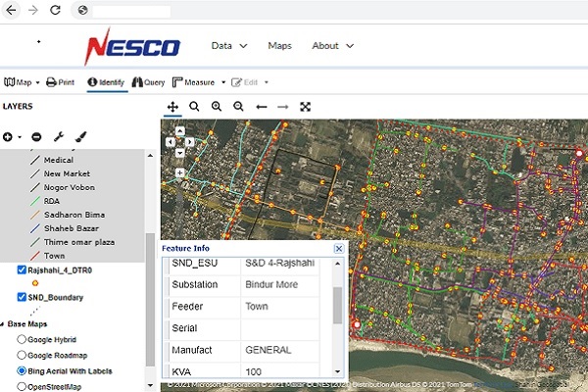
Task: Collapse the Base Maps group
Action: pos(2,324)
